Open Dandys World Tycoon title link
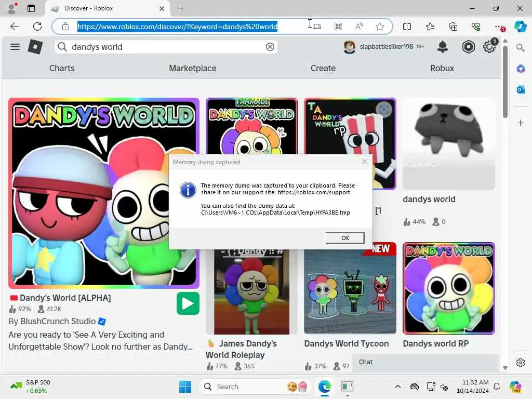This screenshot has width=532, height=399. click(x=347, y=344)
